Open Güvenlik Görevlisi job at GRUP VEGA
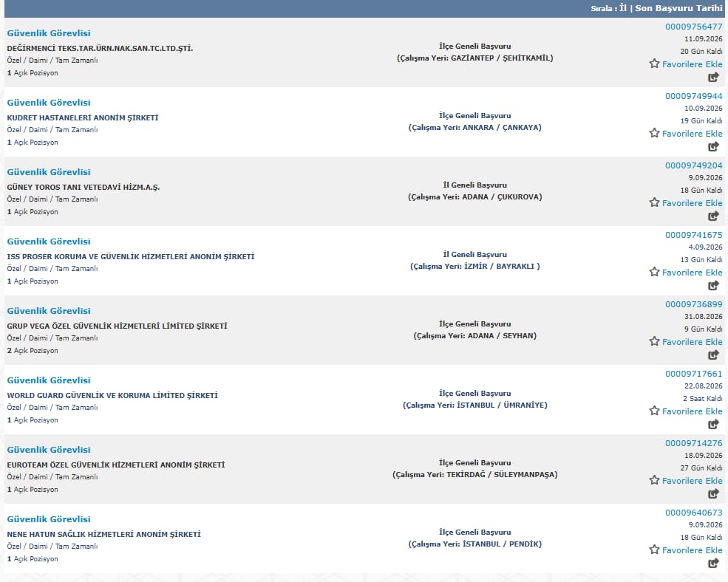728x582 pixels. click(x=49, y=311)
